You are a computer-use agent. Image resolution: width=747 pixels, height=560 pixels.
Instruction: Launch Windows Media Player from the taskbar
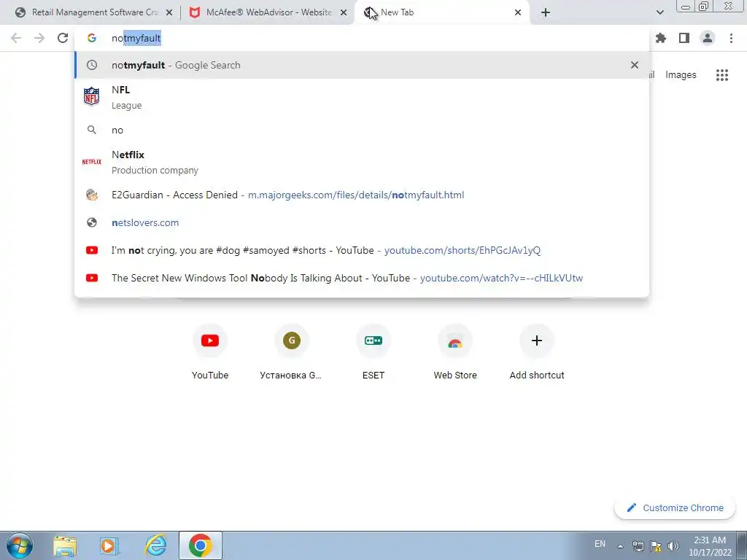point(109,545)
